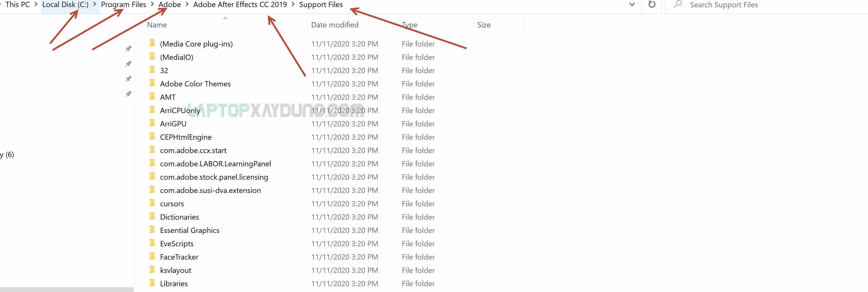The width and height of the screenshot is (868, 292).
Task: Click the last pin icon in sidebar
Action: [128, 94]
